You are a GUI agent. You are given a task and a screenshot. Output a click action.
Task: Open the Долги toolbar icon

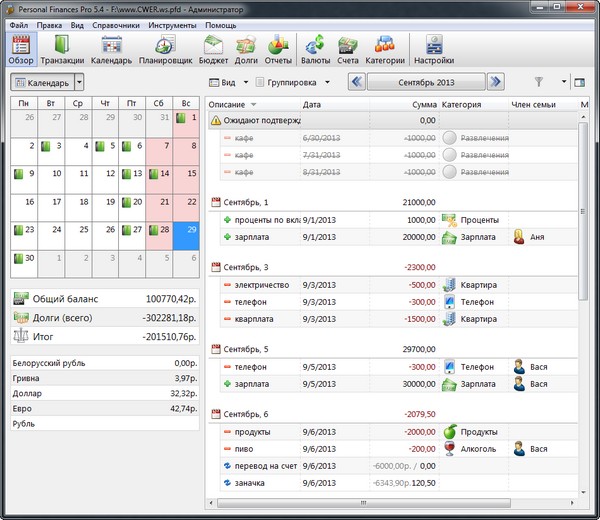coord(246,48)
